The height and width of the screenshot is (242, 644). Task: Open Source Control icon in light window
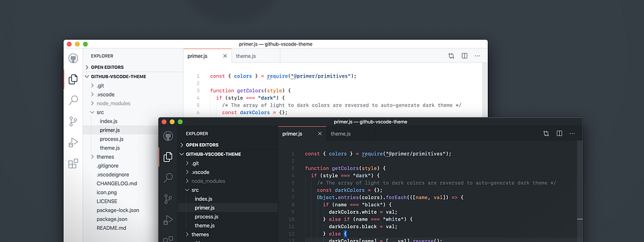point(73,122)
